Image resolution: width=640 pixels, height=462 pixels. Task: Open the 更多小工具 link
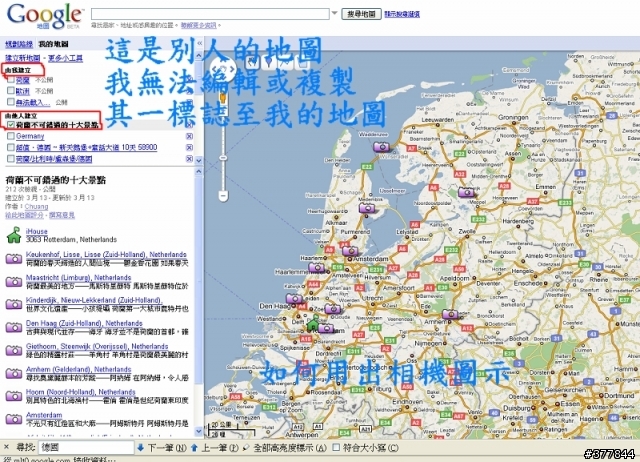[x=65, y=58]
